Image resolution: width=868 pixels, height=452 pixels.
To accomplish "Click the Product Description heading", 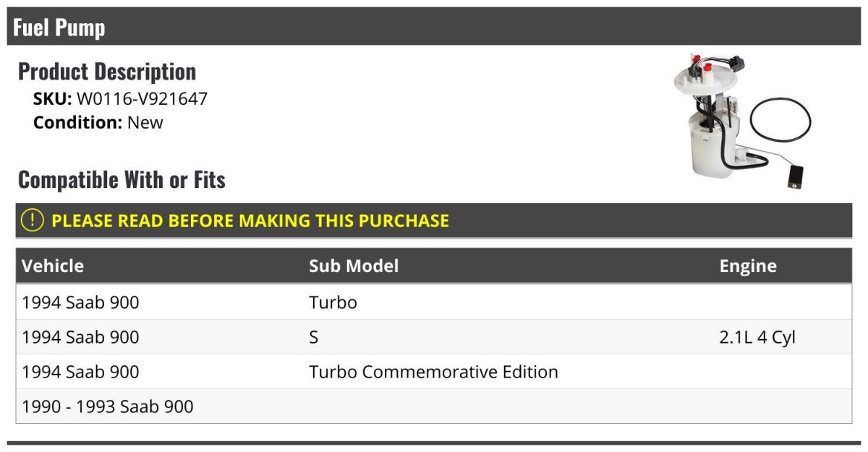I will [x=107, y=71].
